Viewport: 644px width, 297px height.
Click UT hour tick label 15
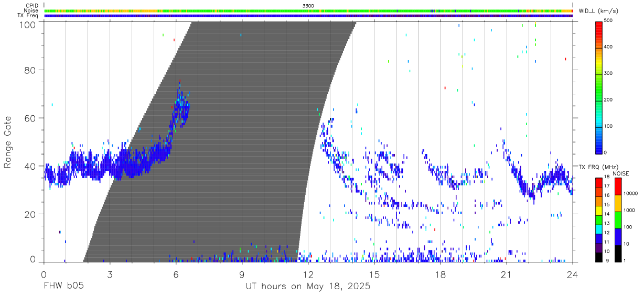(x=374, y=274)
